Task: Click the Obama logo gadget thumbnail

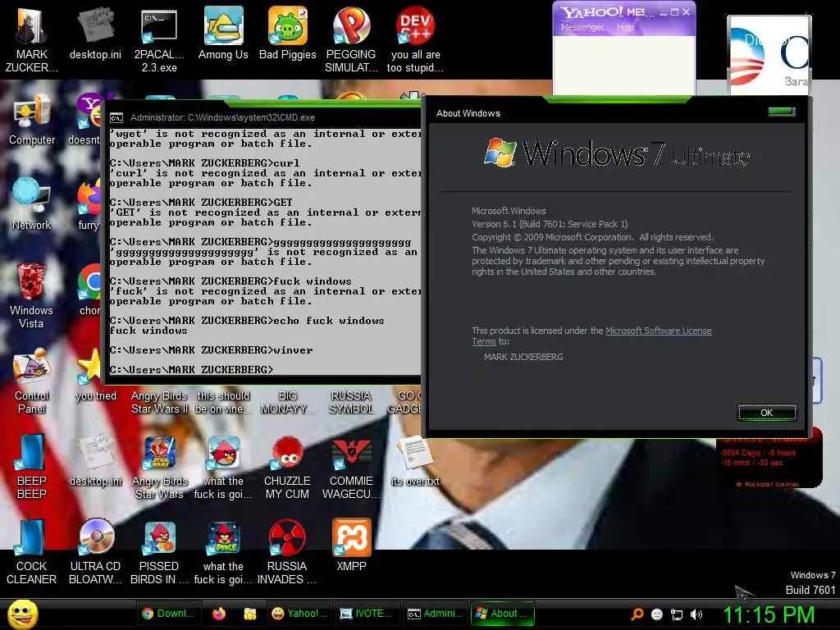Action: (769, 56)
